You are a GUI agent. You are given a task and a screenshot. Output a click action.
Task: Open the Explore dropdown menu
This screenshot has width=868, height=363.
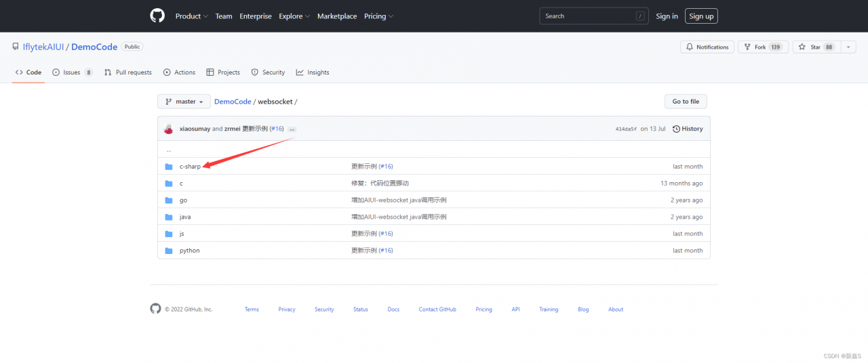pyautogui.click(x=294, y=16)
